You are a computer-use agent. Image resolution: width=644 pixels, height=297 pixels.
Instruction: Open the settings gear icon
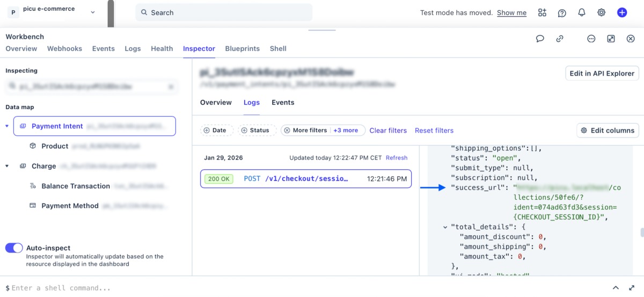point(602,12)
